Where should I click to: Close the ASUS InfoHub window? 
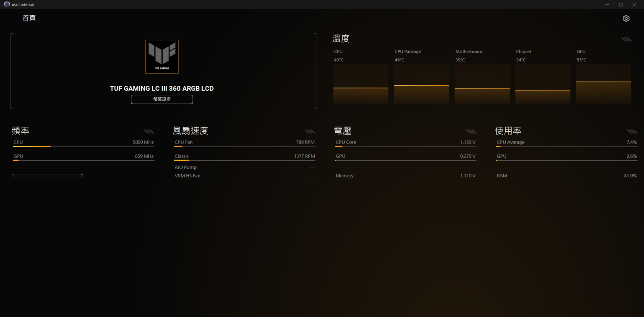click(634, 5)
